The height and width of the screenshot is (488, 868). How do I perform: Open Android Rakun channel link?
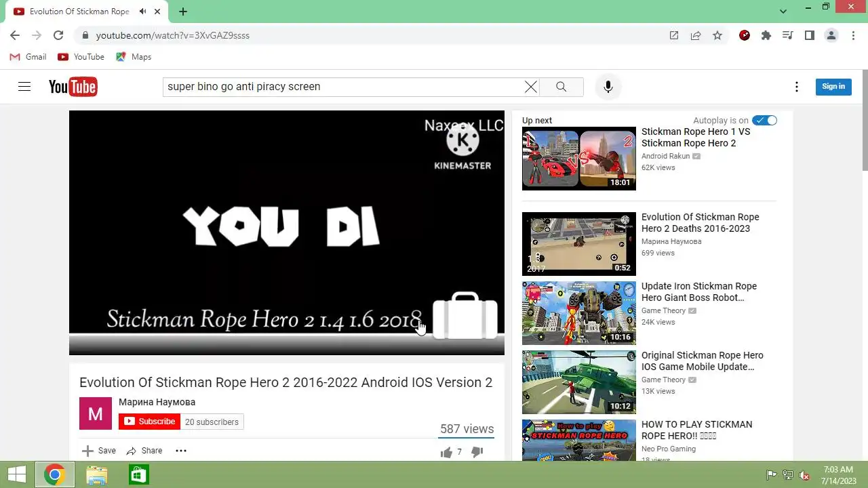[665, 156]
